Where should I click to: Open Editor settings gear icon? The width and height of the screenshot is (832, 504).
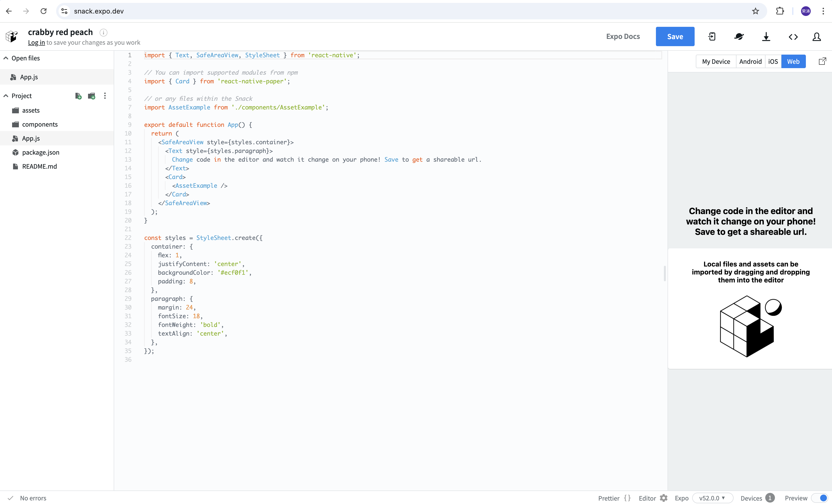[x=663, y=498]
